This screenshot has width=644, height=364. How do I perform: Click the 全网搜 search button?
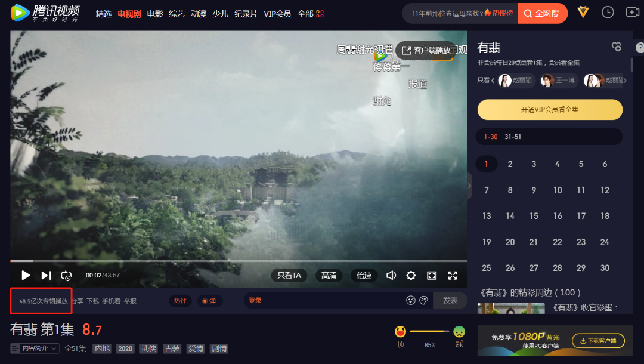542,13
